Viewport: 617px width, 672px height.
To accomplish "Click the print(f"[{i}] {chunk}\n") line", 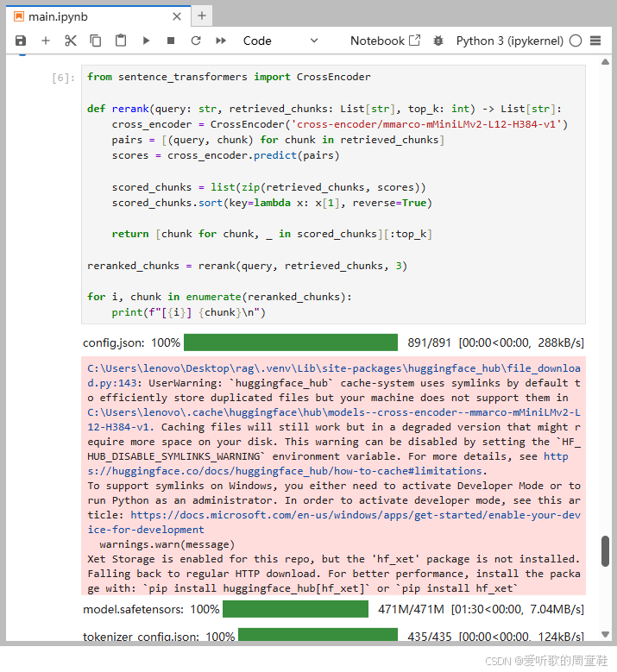I will [x=189, y=312].
